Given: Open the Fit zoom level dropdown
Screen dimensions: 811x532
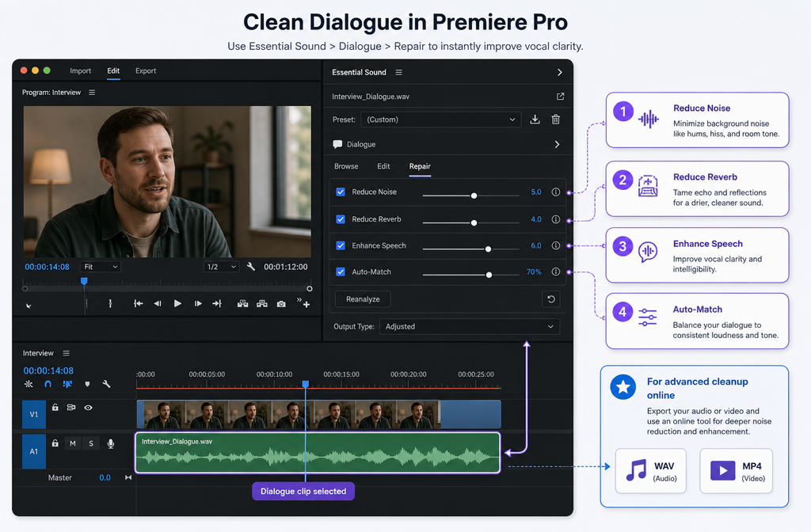Looking at the screenshot, I should coord(101,267).
